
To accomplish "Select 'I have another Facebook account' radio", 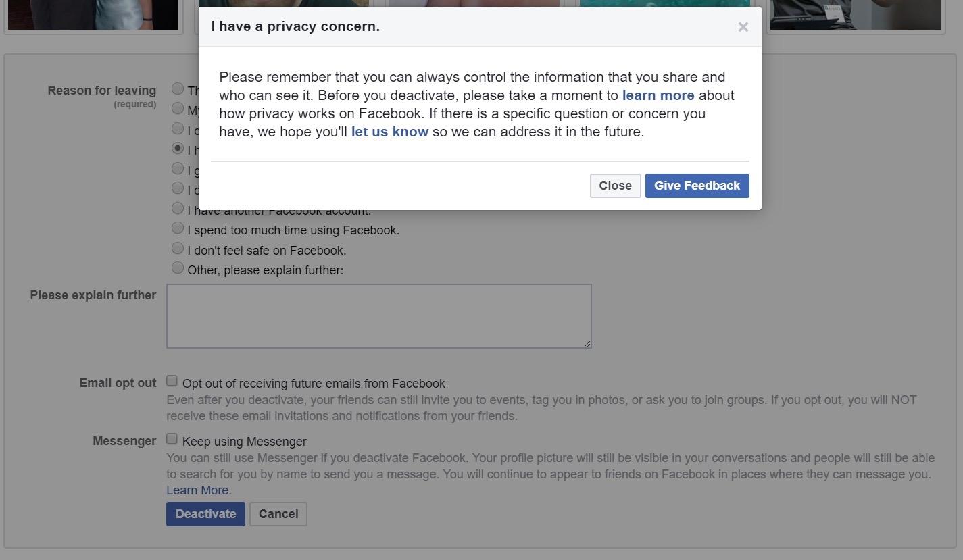I will [178, 208].
